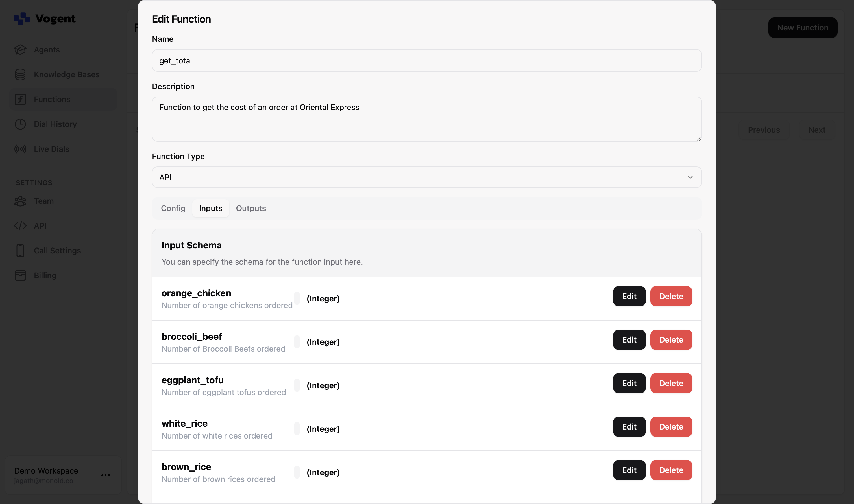Click the function Name input field

[x=426, y=60]
